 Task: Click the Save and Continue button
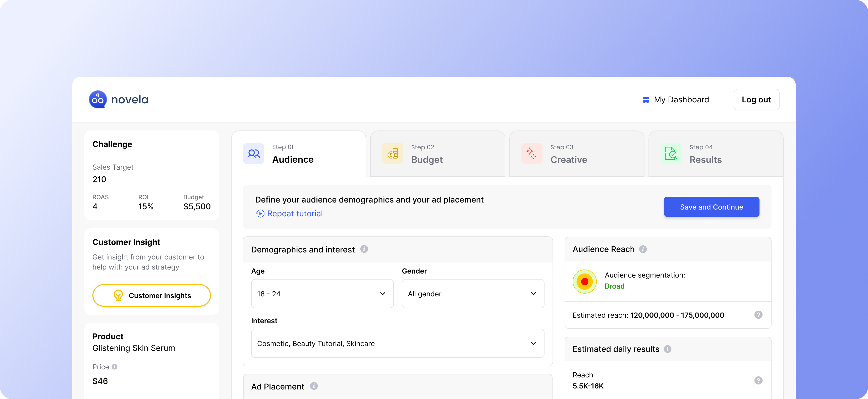712,207
